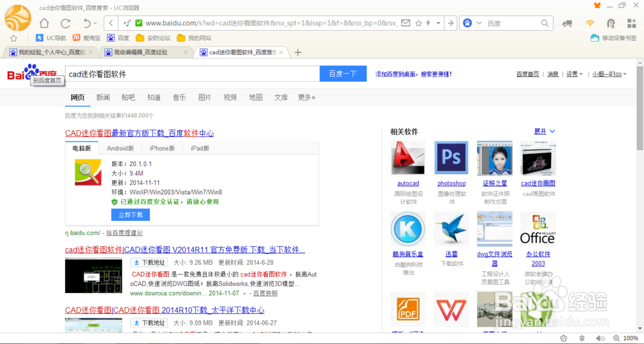The width and height of the screenshot is (644, 344).
Task: Click the favorites star in bookmarks bar
Action: point(14,38)
